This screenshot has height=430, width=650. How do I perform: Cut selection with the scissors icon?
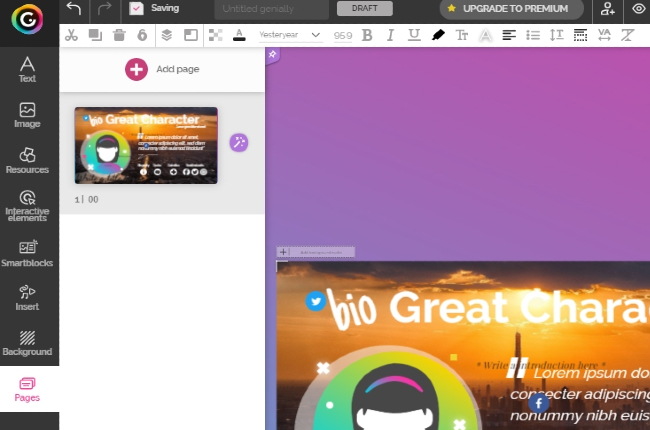click(x=71, y=35)
